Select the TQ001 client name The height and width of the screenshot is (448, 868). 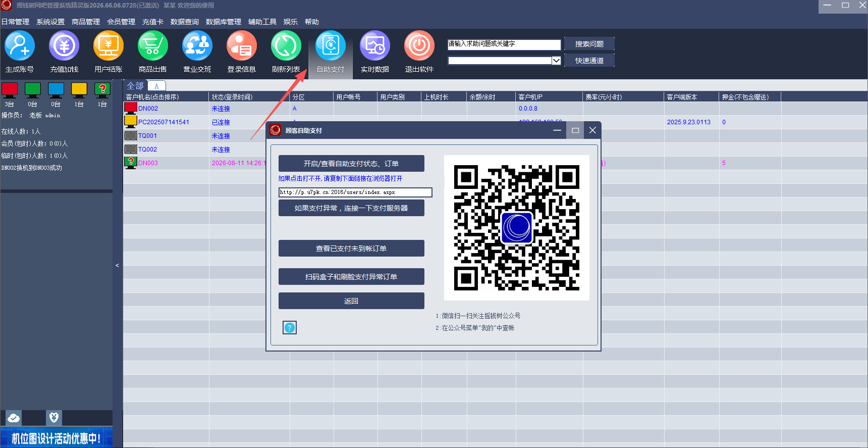[x=147, y=136]
